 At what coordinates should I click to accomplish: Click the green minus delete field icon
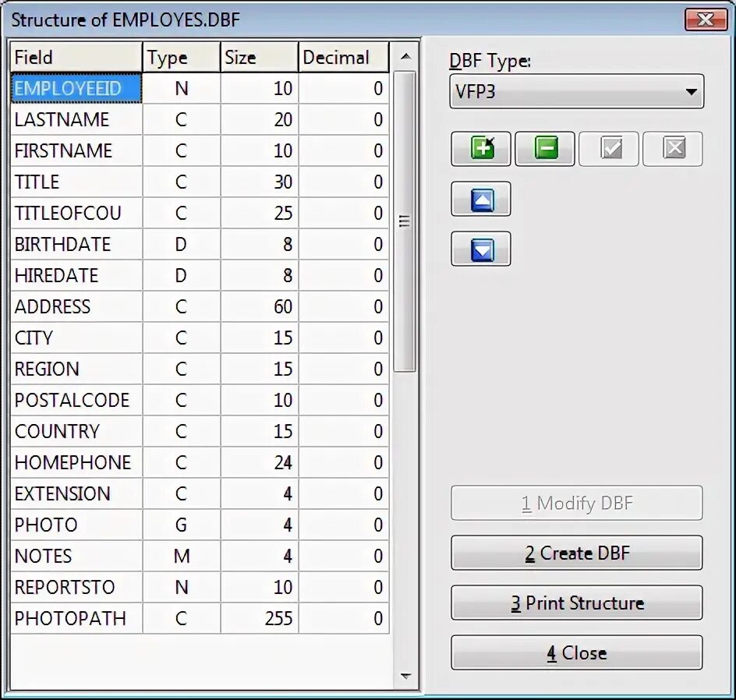545,149
